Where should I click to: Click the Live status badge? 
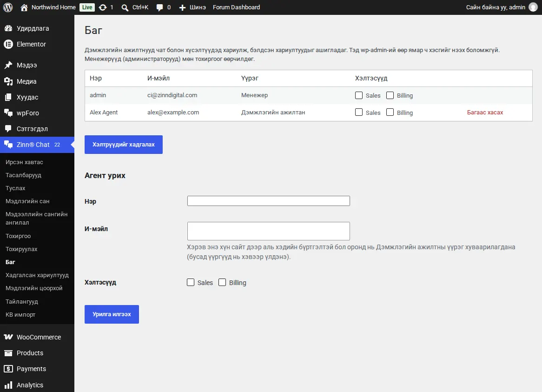[x=87, y=7]
